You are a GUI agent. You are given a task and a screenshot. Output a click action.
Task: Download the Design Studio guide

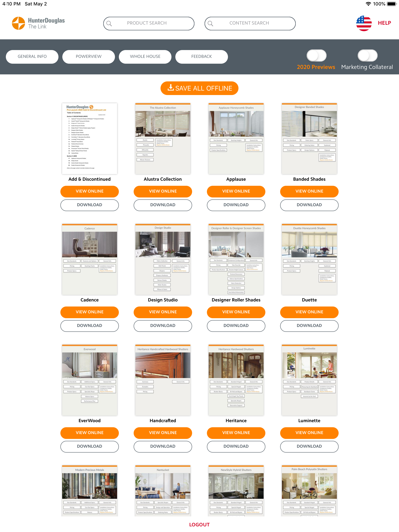(163, 326)
